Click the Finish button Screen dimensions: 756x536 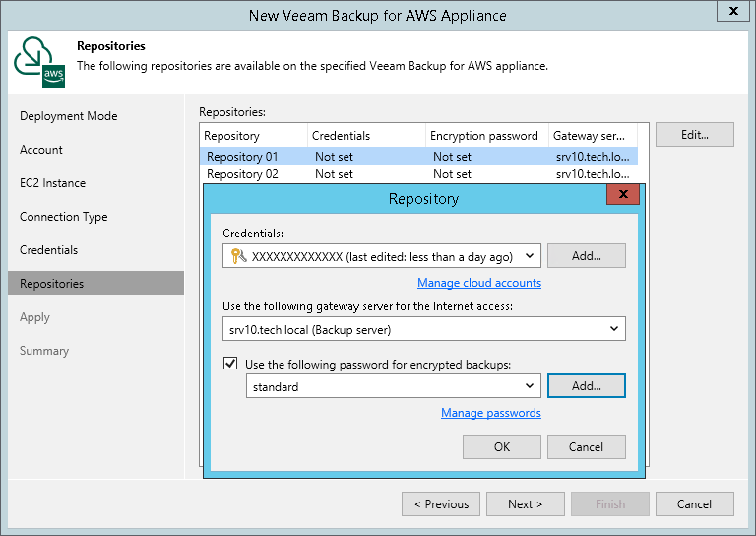point(610,504)
